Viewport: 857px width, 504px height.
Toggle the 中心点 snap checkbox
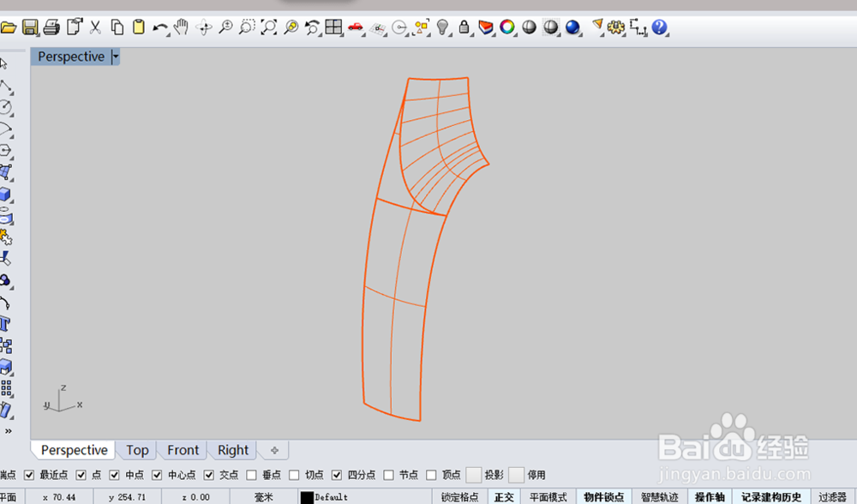(157, 475)
